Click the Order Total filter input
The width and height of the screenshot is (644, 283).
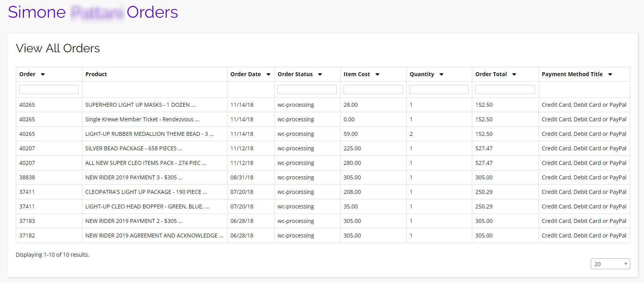[505, 89]
